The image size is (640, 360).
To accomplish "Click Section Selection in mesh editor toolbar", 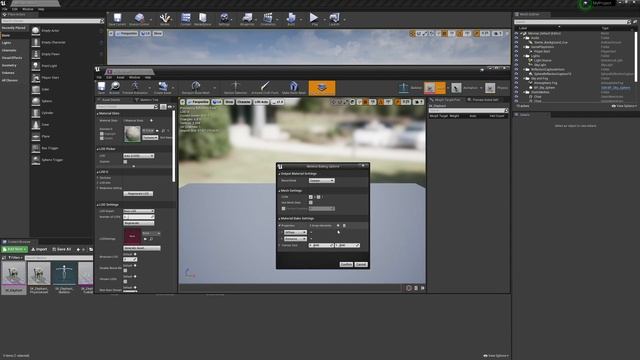I will click(236, 88).
